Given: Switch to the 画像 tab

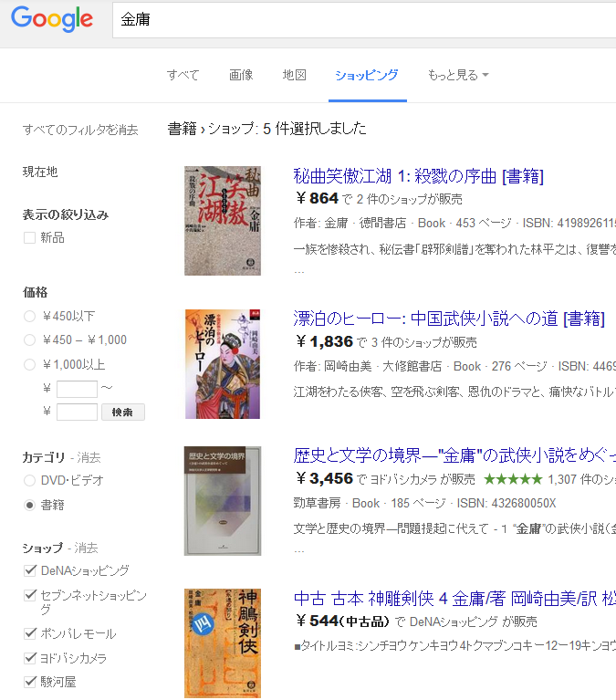Looking at the screenshot, I should point(241,75).
